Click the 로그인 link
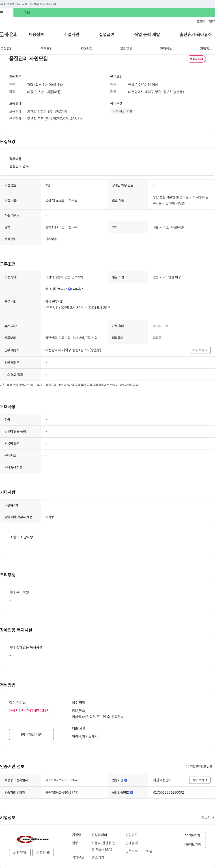 click(x=200, y=22)
